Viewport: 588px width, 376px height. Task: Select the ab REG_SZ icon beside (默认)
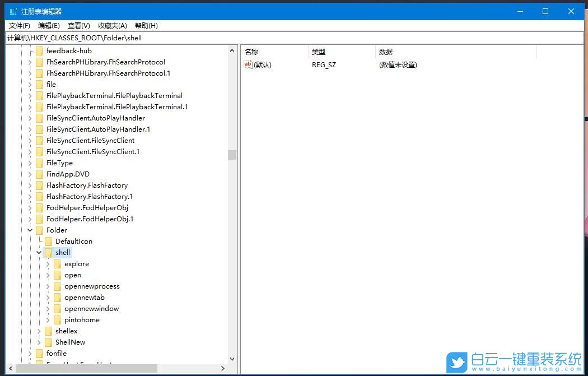248,64
